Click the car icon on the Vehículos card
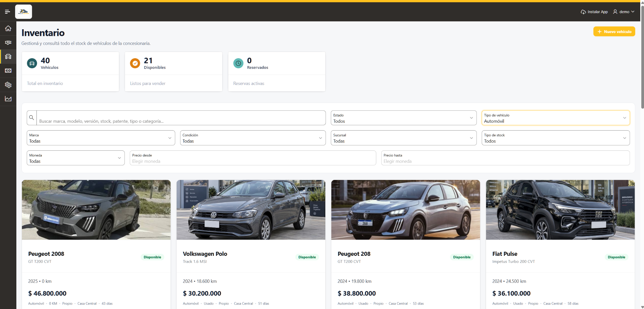 click(x=32, y=63)
